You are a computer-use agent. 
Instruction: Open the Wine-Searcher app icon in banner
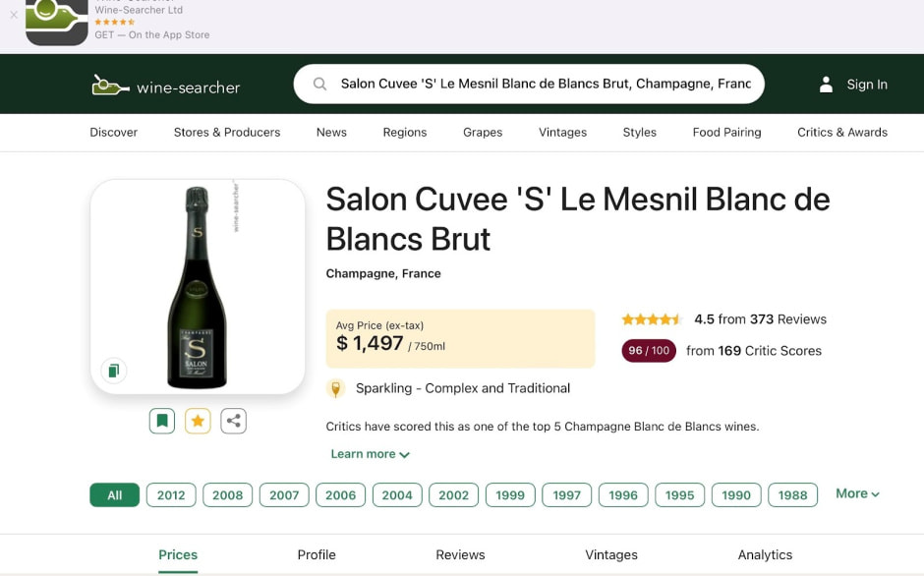pos(57,22)
